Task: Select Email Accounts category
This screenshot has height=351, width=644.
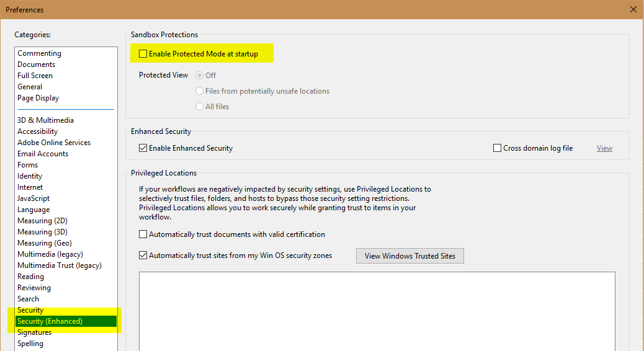Action: coord(43,154)
